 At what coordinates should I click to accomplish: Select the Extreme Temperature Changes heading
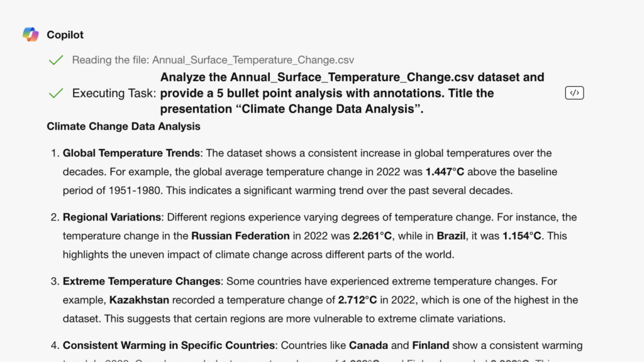click(142, 281)
